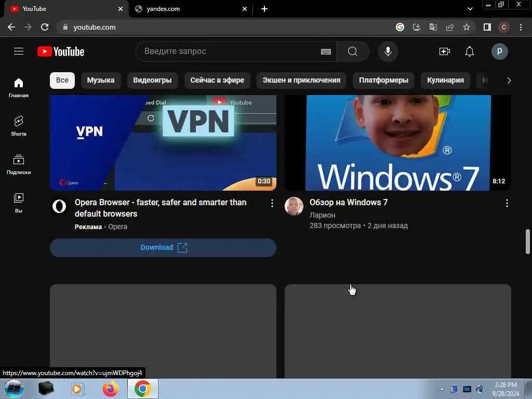532x399 pixels.
Task: Click the youtube.com address bar
Action: 224,27
